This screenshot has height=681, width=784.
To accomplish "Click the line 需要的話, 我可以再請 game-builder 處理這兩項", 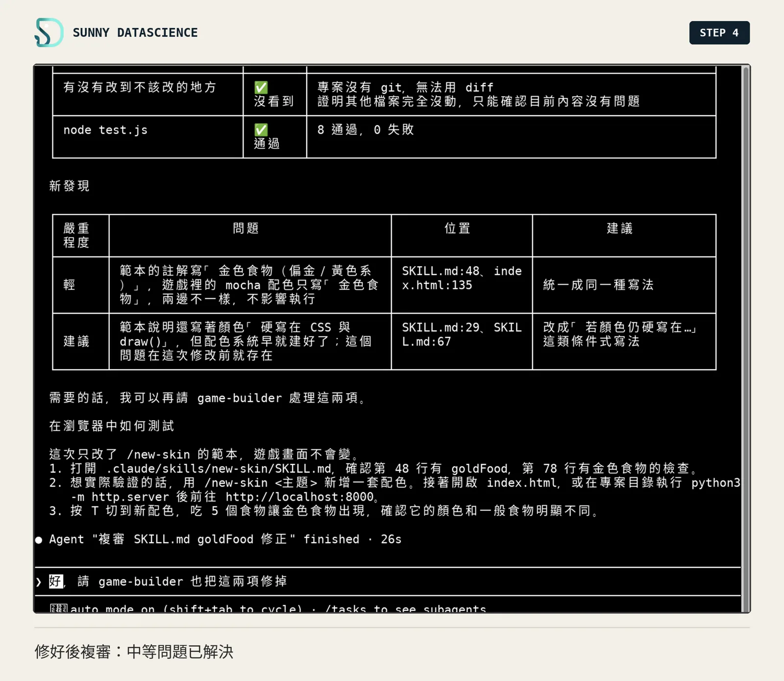I will [207, 398].
